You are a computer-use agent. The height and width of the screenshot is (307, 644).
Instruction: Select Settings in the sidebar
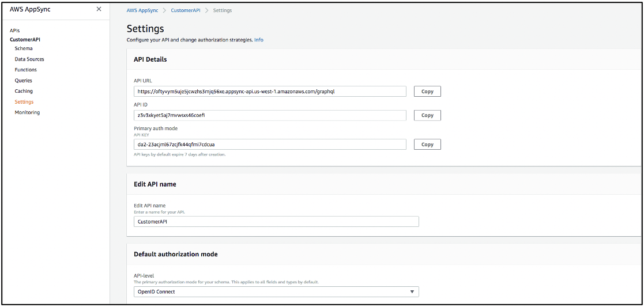click(24, 102)
